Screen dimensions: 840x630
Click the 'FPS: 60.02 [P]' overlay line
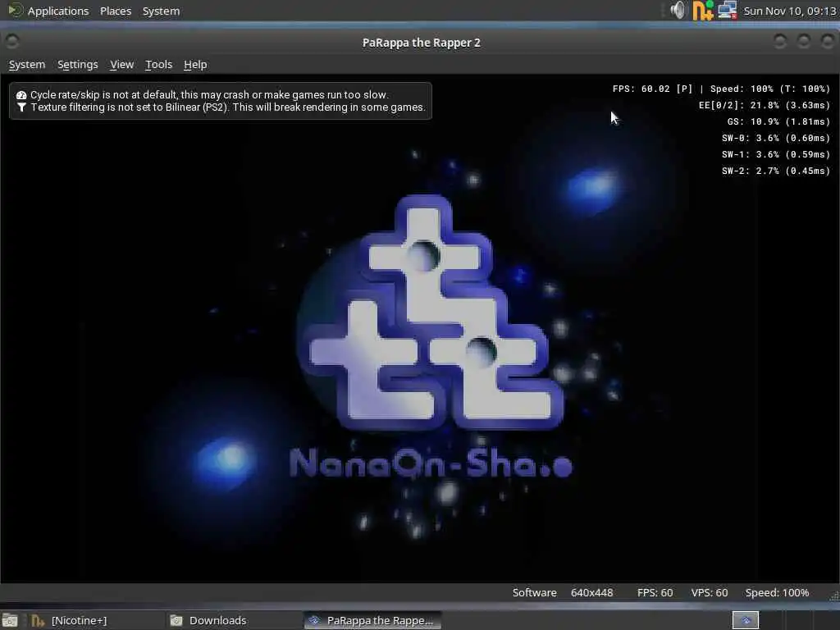pyautogui.click(x=721, y=89)
